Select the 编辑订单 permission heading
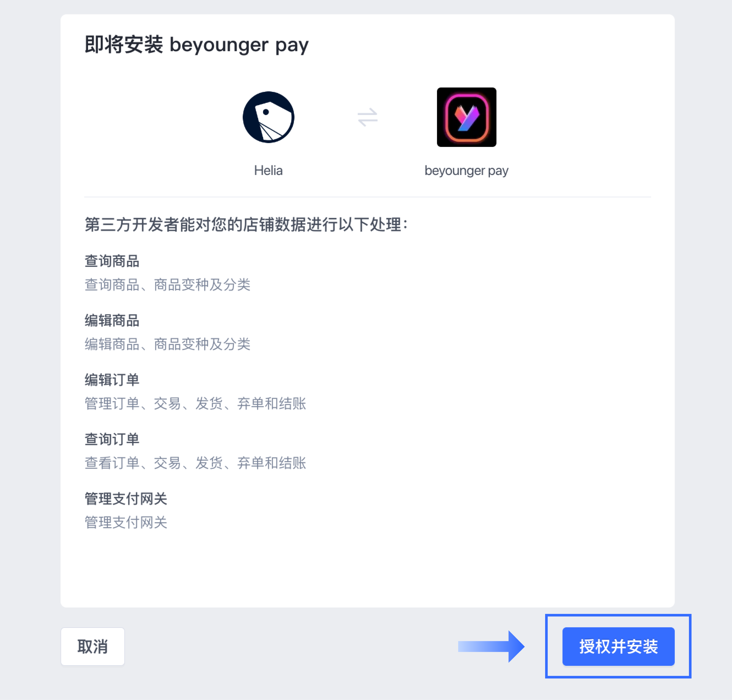The image size is (732, 700). tap(112, 379)
